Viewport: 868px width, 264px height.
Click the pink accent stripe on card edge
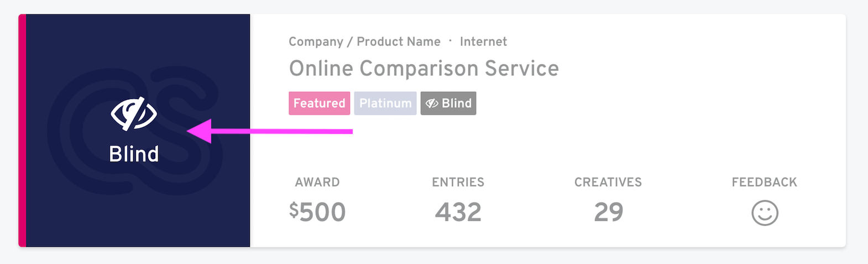[x=22, y=131]
